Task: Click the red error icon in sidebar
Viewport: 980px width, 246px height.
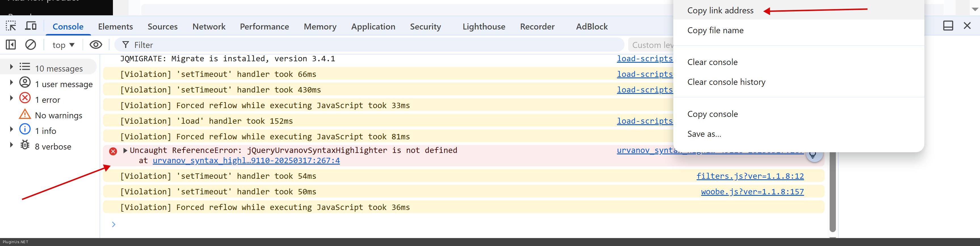Action: pos(25,98)
